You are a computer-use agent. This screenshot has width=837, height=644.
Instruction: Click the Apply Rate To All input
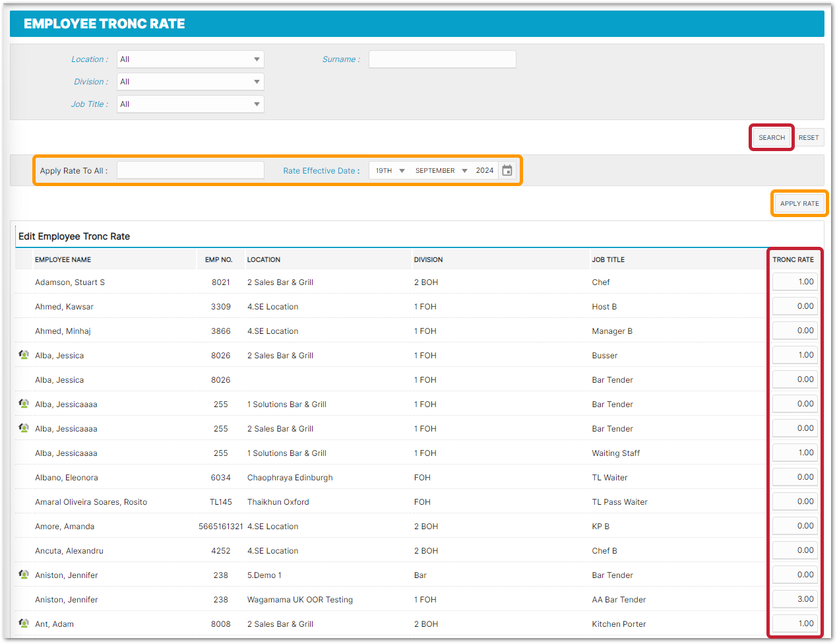[x=190, y=171]
